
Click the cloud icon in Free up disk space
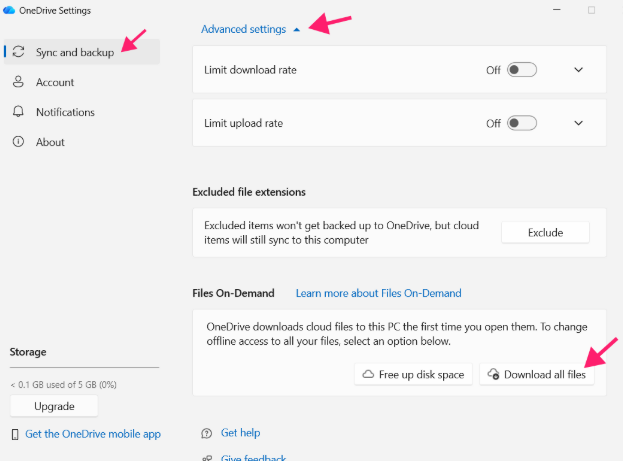click(x=368, y=374)
